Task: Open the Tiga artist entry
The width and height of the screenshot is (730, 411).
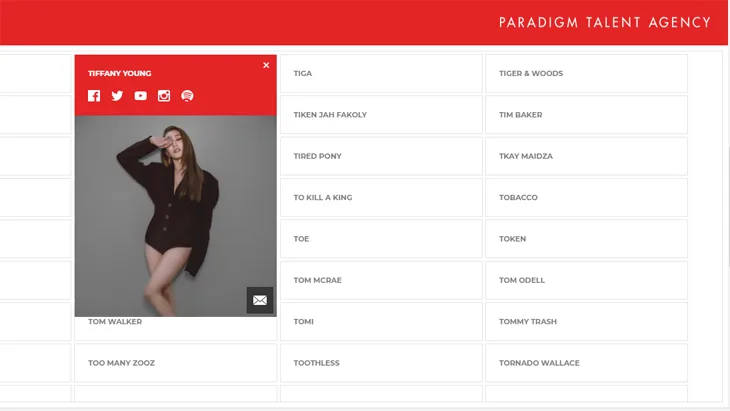Action: [381, 74]
